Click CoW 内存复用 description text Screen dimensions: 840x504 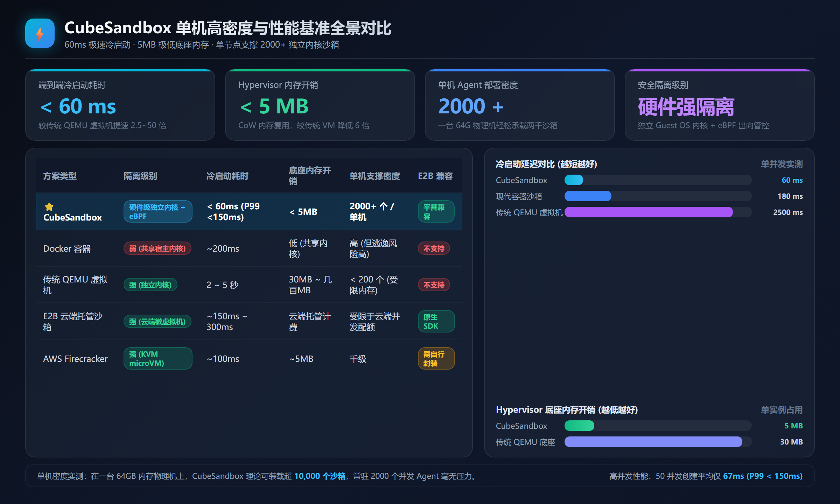[304, 125]
